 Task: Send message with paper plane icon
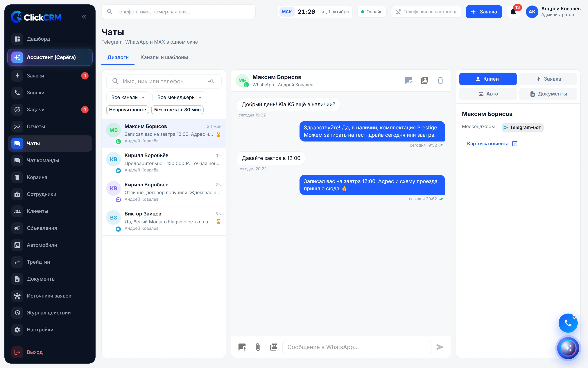440,347
